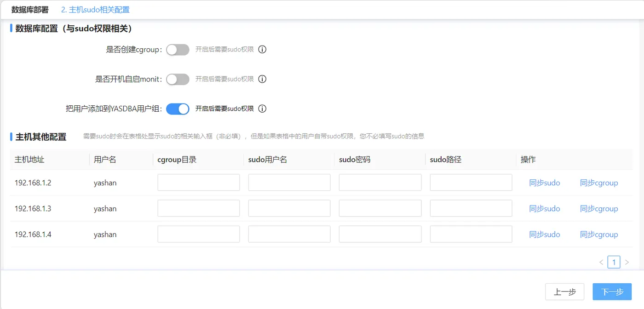Focus sudo用户名 field for 192.168.1.4
The image size is (644, 309).
[x=289, y=234]
